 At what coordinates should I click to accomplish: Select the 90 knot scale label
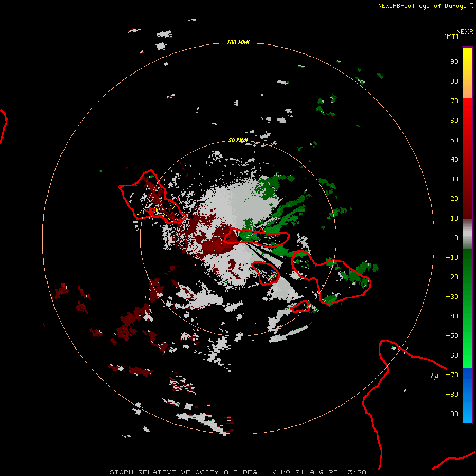454,62
